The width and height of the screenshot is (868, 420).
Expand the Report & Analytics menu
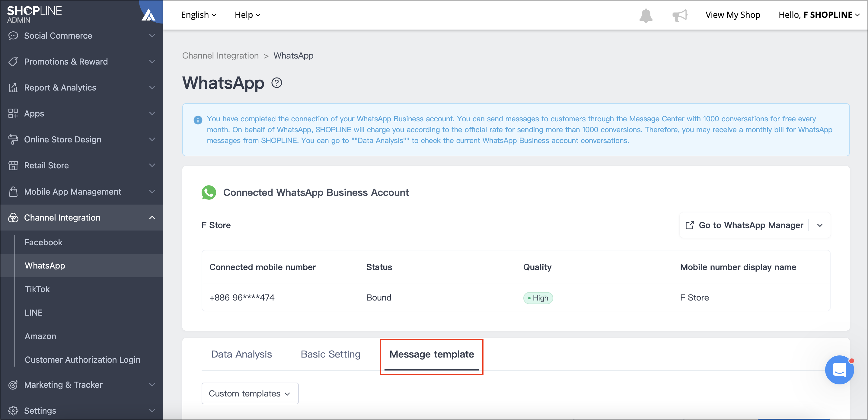(152, 87)
